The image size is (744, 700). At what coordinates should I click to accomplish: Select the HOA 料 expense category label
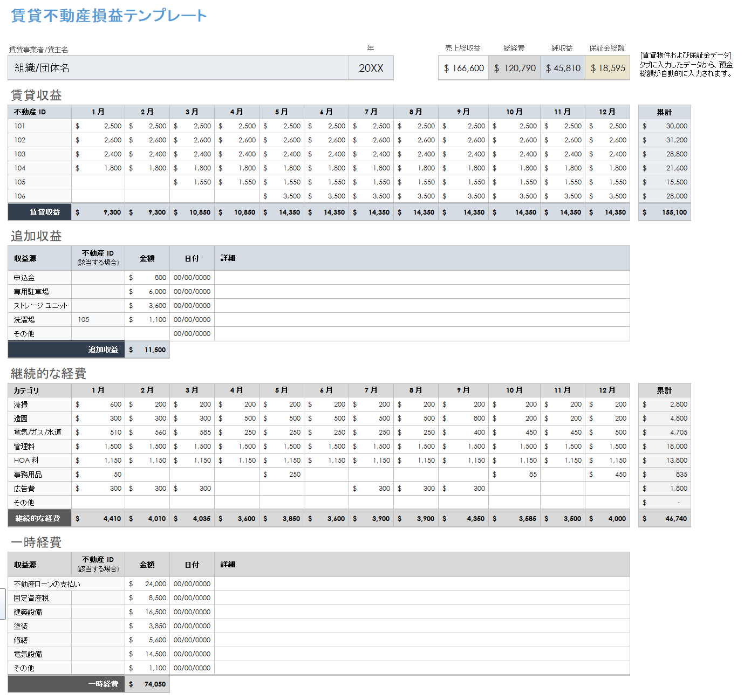(x=40, y=461)
